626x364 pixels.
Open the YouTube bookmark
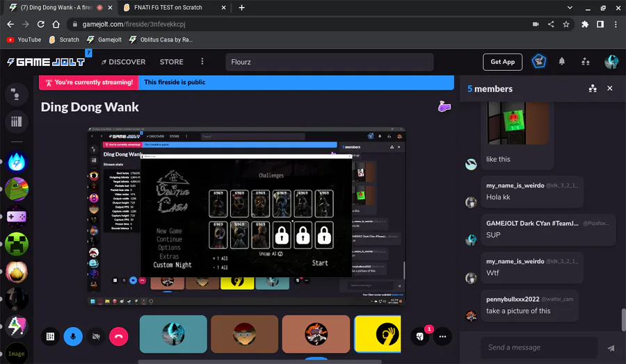tap(24, 40)
